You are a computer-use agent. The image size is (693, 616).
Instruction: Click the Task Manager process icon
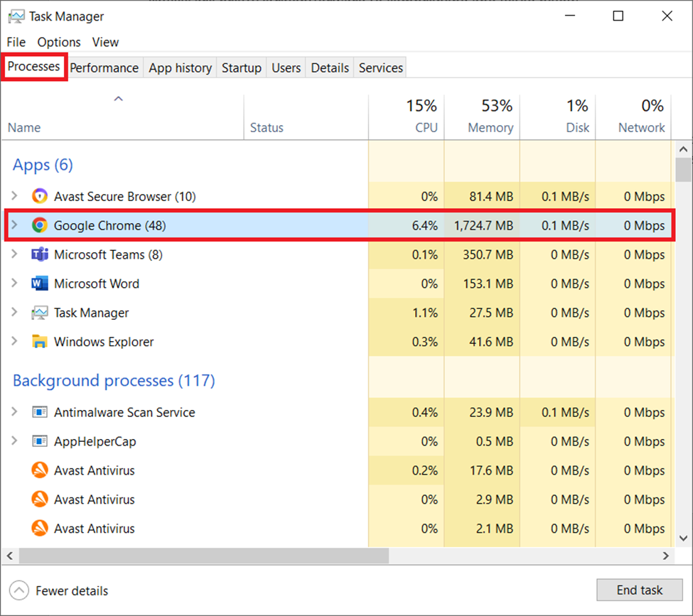click(40, 313)
